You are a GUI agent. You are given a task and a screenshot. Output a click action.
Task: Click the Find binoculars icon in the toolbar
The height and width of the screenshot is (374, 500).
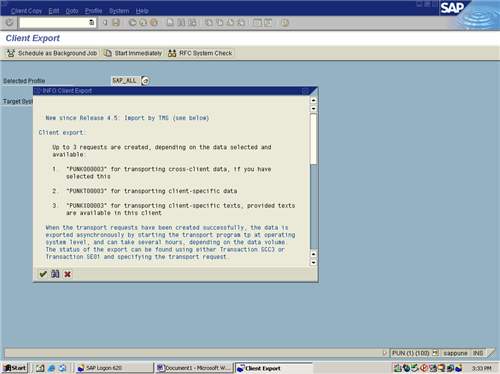[x=181, y=23]
